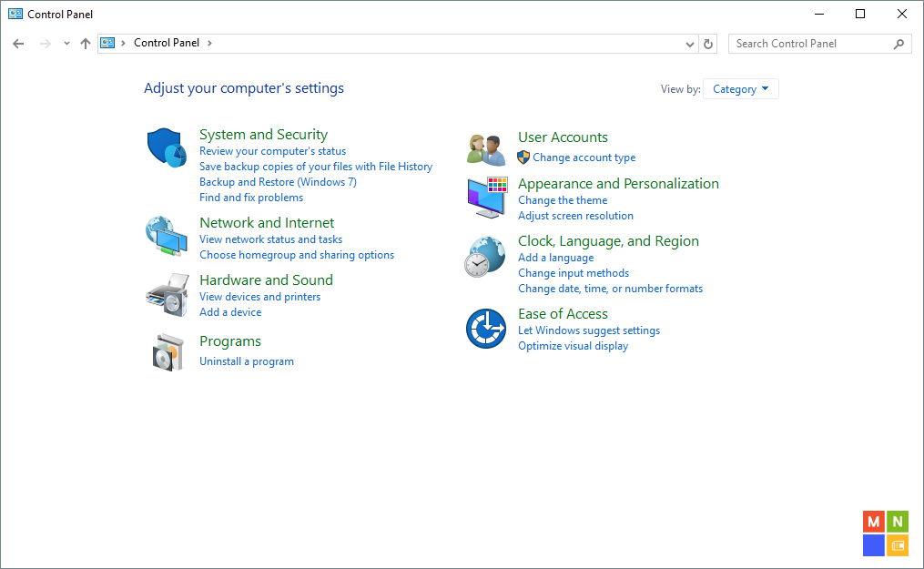
Task: Click Uninstall a program
Action: click(x=247, y=361)
